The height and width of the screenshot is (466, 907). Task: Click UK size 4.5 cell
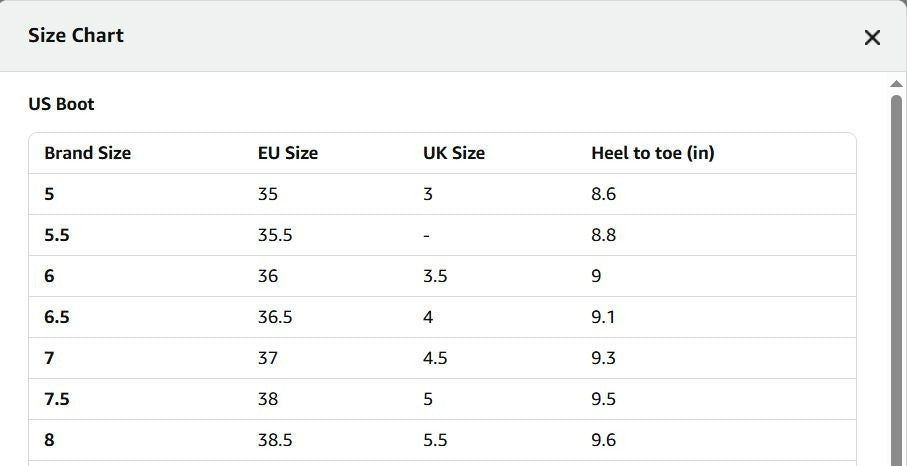[435, 358]
